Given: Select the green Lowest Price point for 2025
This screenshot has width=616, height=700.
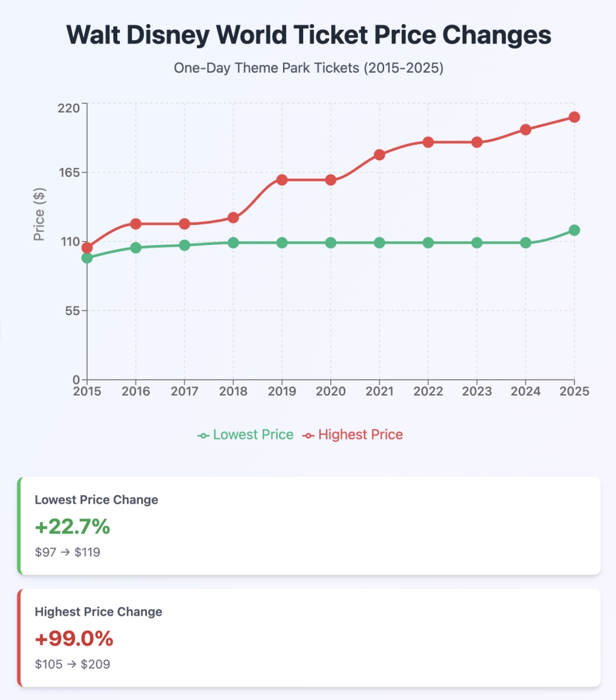Looking at the screenshot, I should 574,230.
